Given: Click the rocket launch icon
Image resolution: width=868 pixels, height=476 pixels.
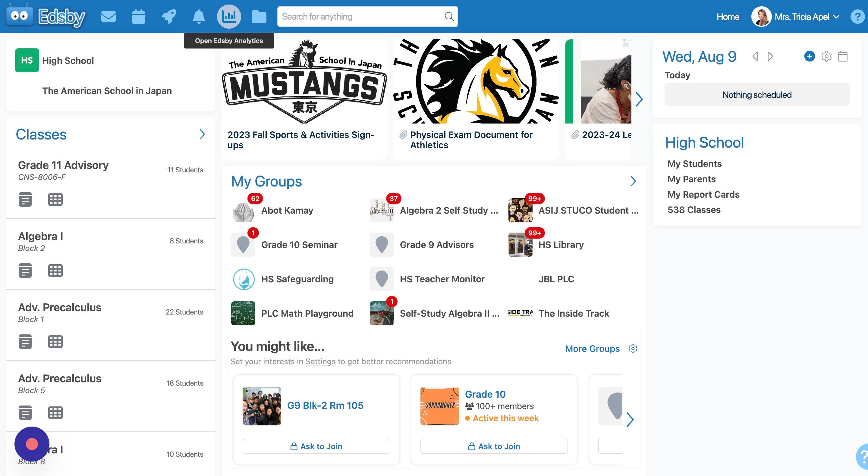Looking at the screenshot, I should (x=168, y=17).
